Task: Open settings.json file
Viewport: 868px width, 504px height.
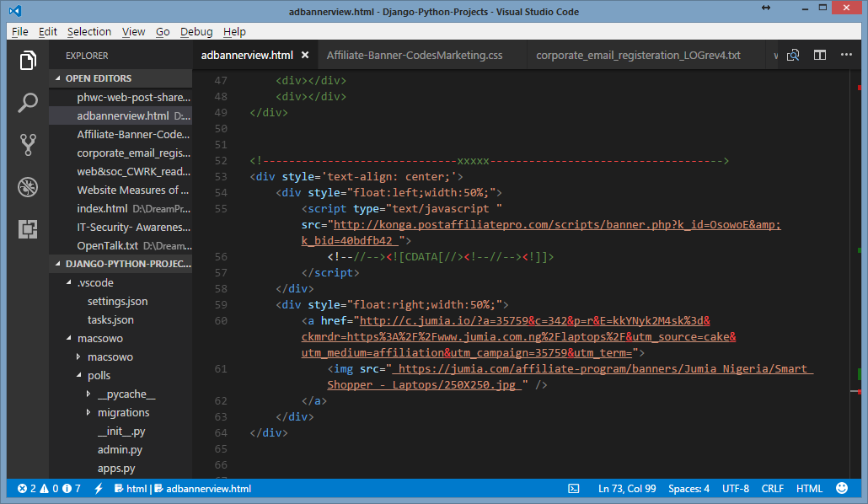Action: tap(121, 301)
